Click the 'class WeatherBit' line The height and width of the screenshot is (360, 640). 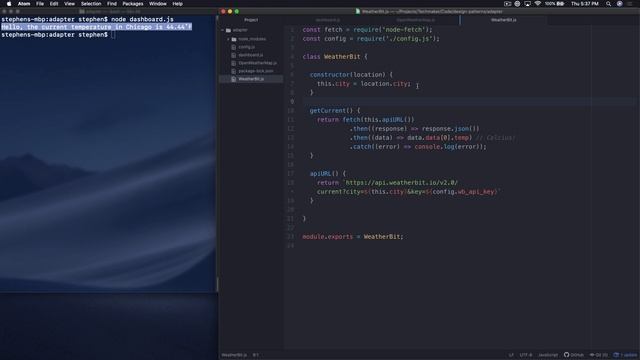pos(335,57)
